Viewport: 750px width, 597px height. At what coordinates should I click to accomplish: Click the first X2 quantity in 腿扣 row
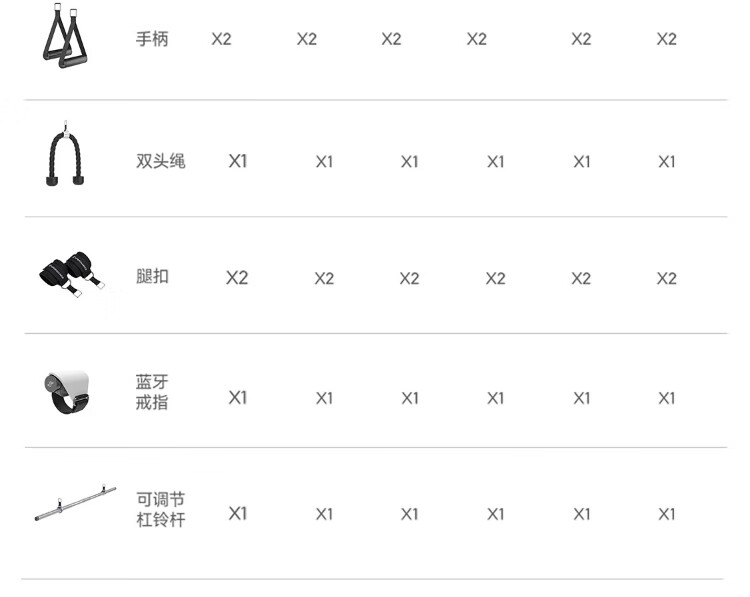[x=236, y=277]
